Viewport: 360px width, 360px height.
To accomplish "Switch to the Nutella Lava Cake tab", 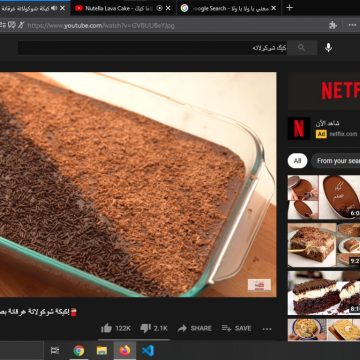I will point(123,8).
